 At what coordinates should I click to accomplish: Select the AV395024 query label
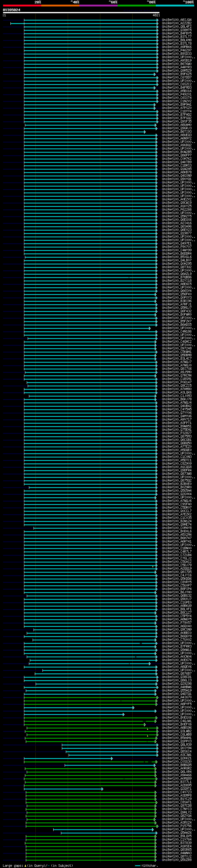click(11, 10)
